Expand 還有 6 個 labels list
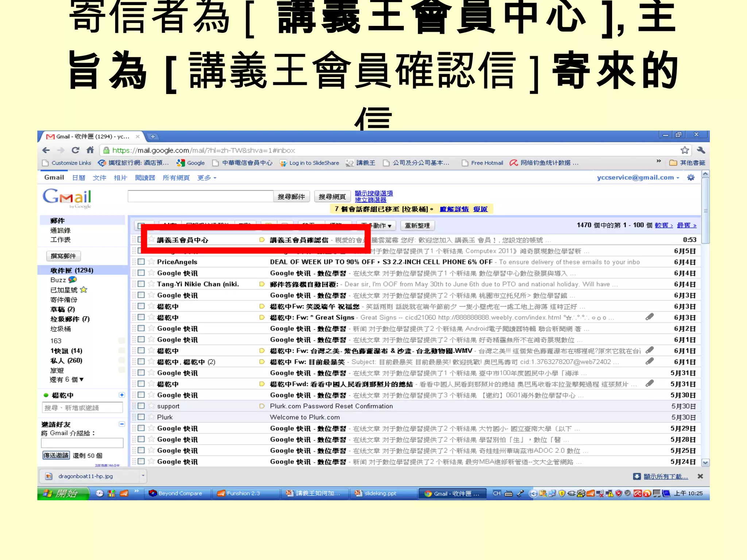 (x=67, y=380)
